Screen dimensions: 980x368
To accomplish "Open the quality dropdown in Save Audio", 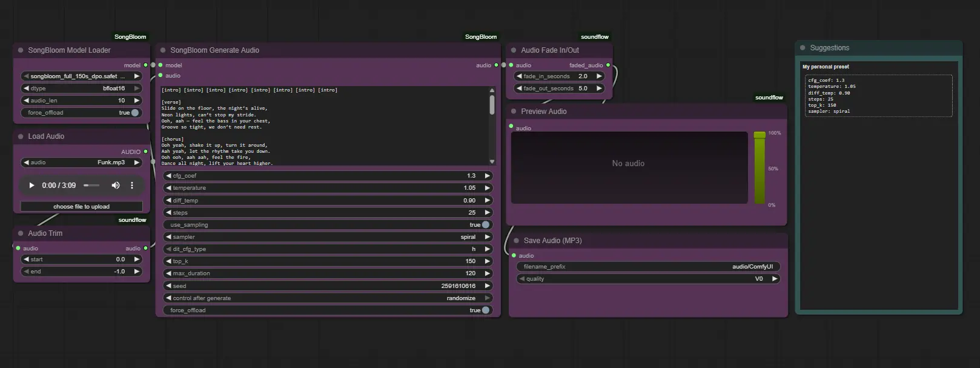I will click(x=647, y=279).
